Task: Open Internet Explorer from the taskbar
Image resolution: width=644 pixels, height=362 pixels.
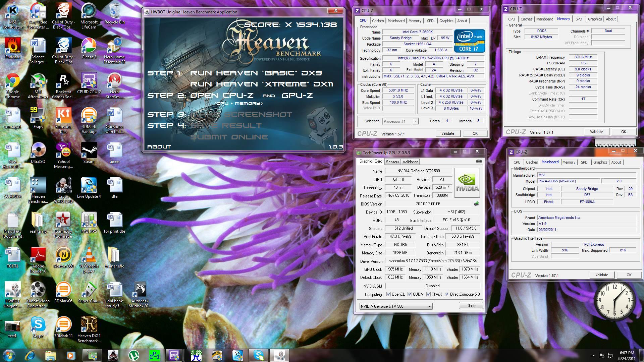Action: click(30, 355)
